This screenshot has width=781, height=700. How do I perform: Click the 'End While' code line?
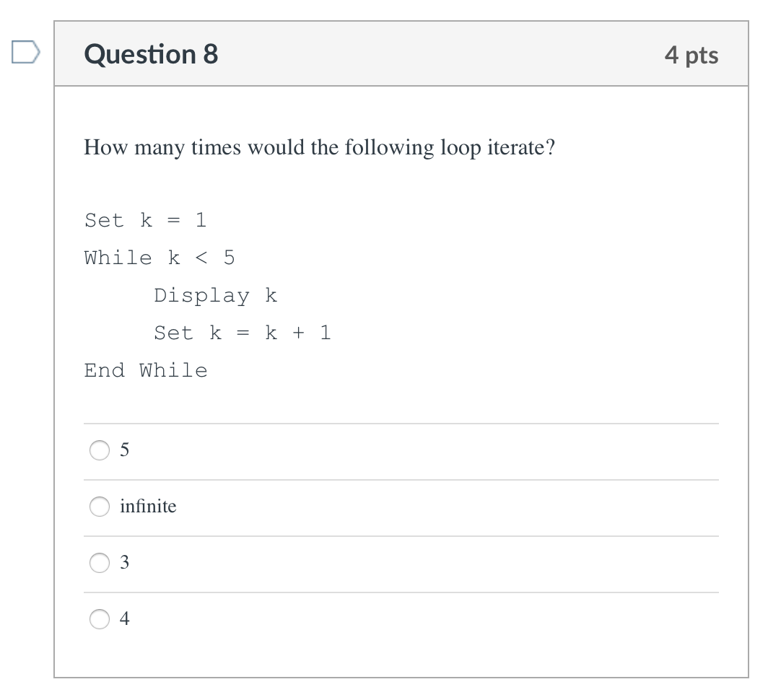(146, 371)
